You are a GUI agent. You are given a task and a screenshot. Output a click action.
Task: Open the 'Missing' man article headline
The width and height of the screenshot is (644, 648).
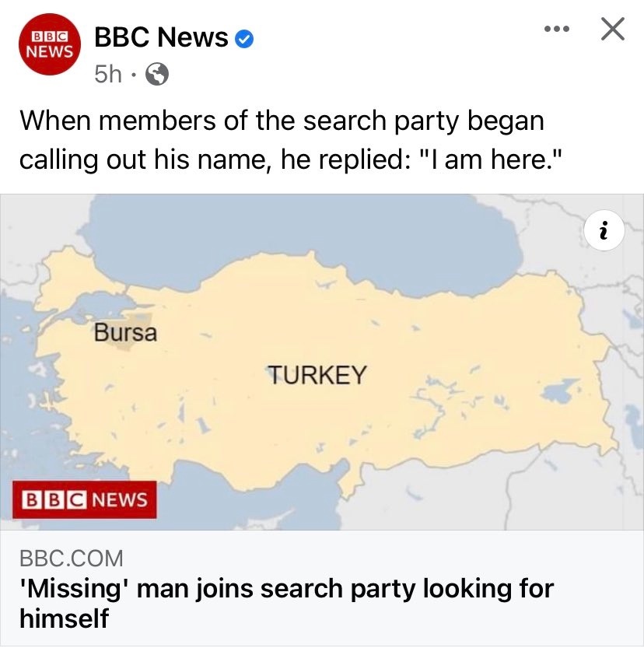click(x=287, y=604)
